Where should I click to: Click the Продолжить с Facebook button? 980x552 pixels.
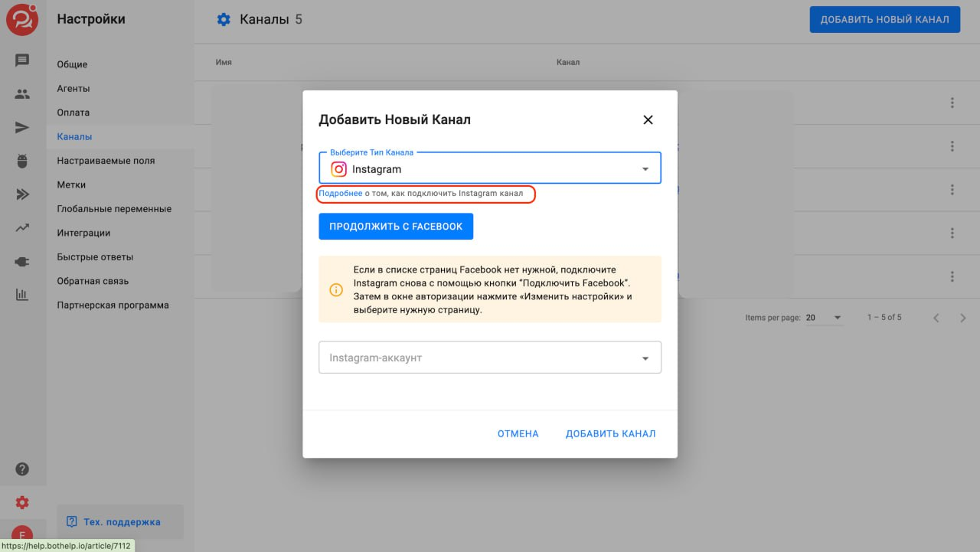click(x=396, y=227)
